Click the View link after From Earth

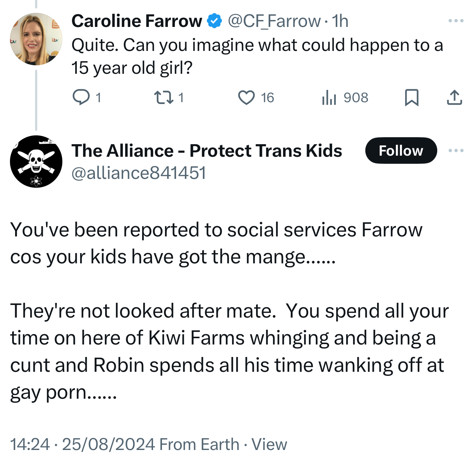[x=269, y=444]
